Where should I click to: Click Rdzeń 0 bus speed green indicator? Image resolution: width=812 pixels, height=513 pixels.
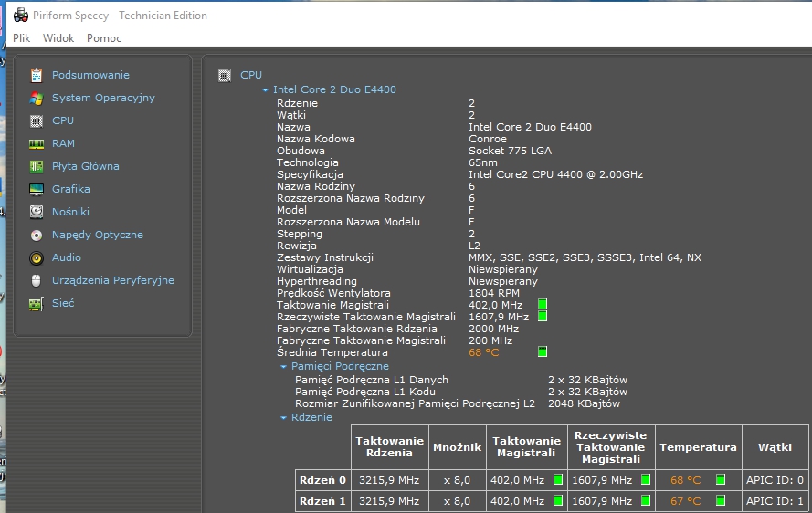click(558, 479)
